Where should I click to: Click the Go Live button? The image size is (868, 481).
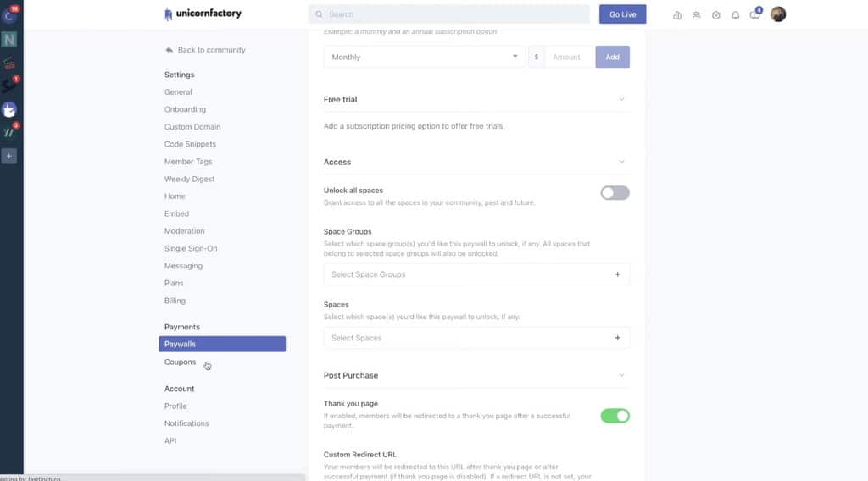click(622, 14)
